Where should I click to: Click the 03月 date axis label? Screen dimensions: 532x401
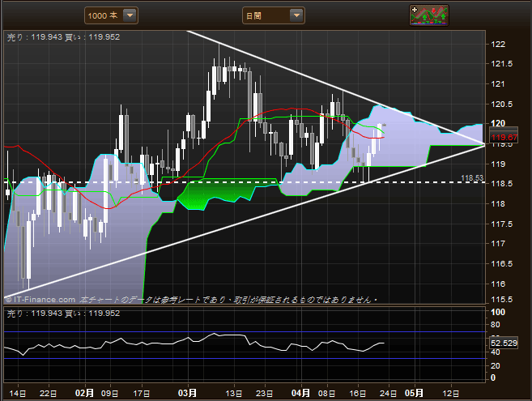pyautogui.click(x=187, y=393)
